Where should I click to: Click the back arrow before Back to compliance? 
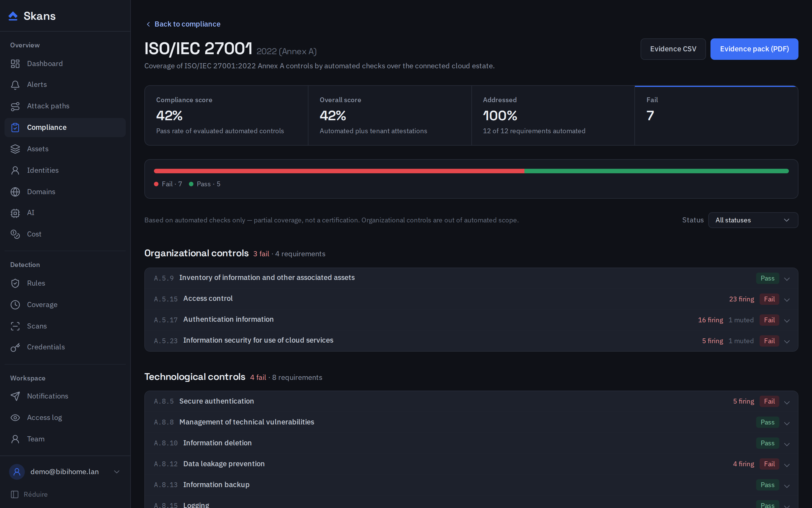click(148, 24)
